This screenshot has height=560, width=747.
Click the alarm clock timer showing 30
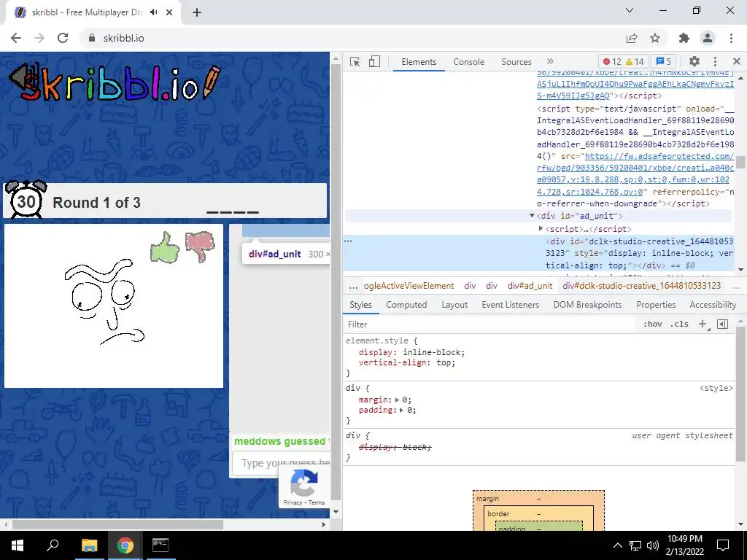(26, 199)
